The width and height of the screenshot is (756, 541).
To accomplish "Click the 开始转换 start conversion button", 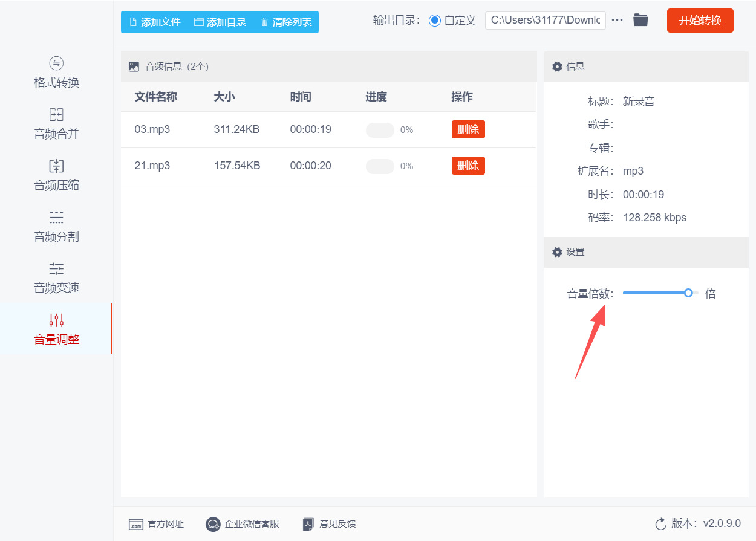I will [x=700, y=20].
